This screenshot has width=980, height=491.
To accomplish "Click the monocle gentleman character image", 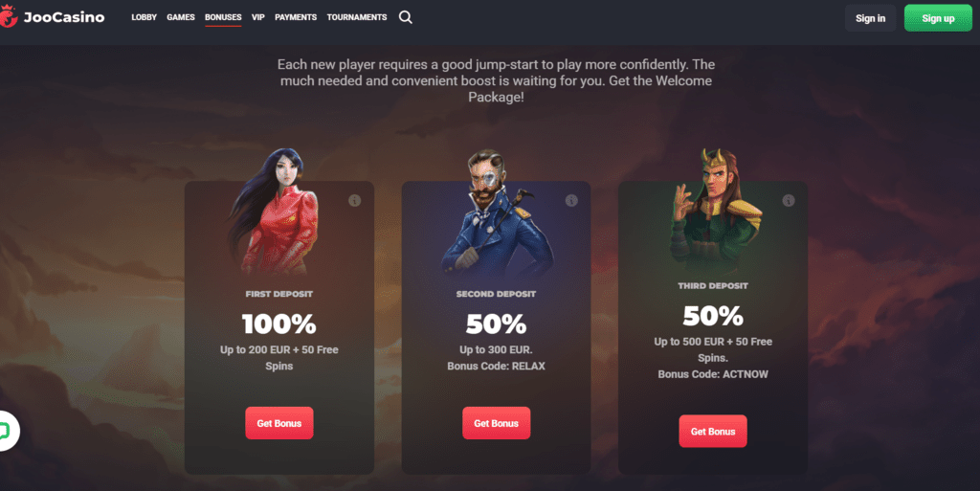I will [495, 212].
